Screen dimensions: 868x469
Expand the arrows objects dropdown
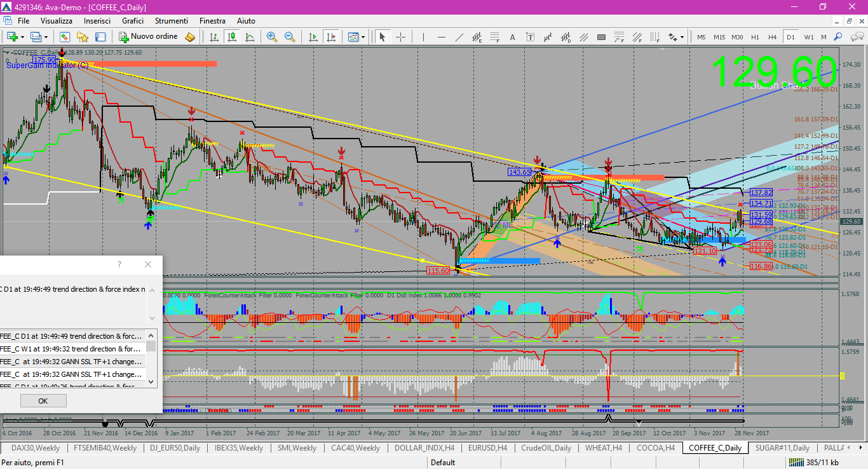[x=682, y=37]
